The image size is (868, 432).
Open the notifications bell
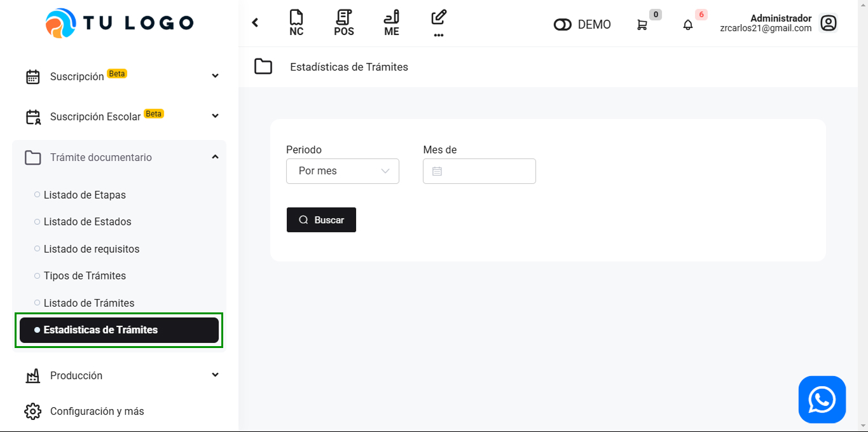[x=688, y=25]
